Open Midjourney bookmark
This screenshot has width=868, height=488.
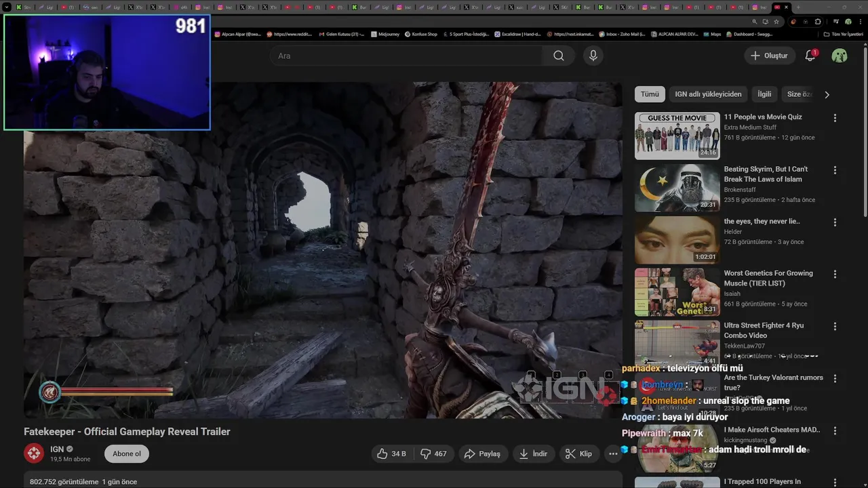coord(385,34)
